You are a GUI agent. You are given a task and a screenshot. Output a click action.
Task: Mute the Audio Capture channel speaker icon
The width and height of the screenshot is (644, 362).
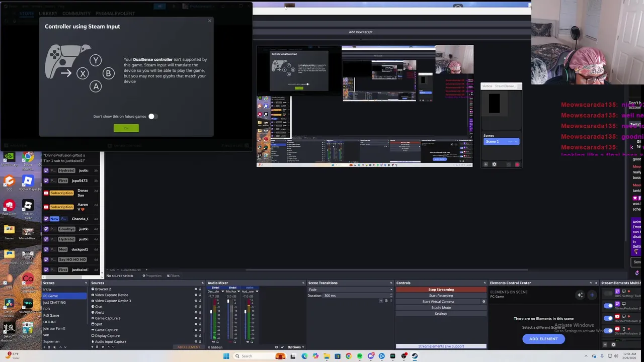point(248,342)
